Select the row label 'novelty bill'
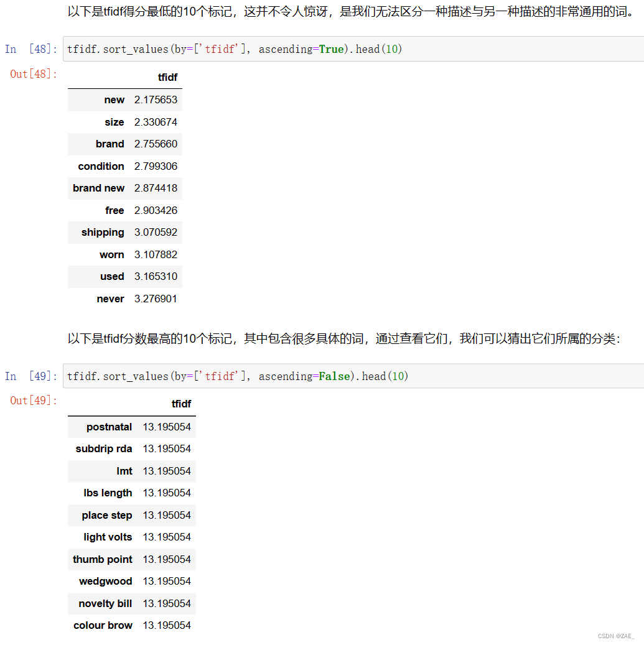Image resolution: width=644 pixels, height=645 pixels. click(x=105, y=603)
